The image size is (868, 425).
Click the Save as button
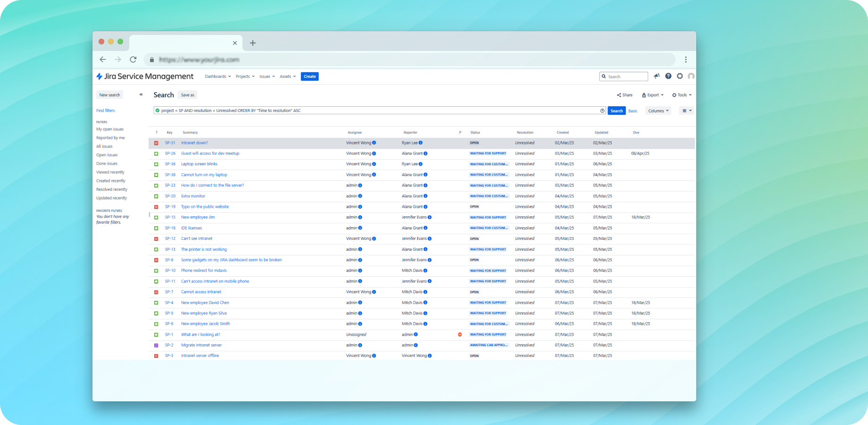click(x=188, y=95)
